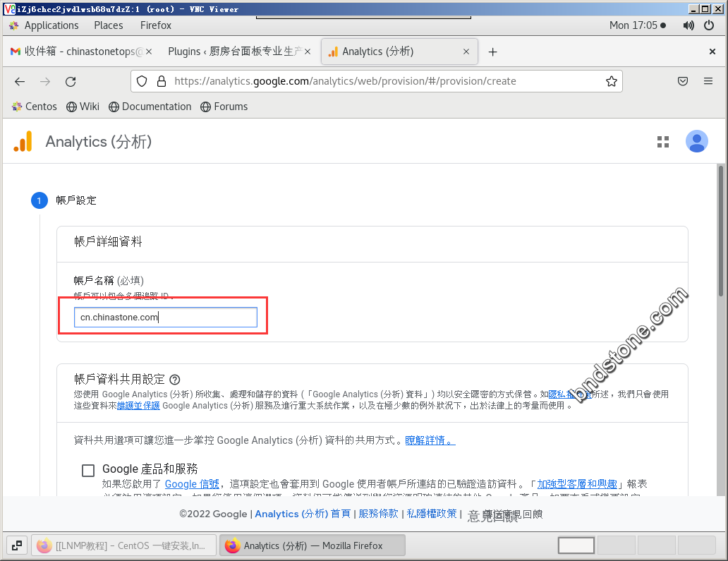Open the Pocket save icon
Viewport: 728px width, 561px height.
(x=683, y=81)
